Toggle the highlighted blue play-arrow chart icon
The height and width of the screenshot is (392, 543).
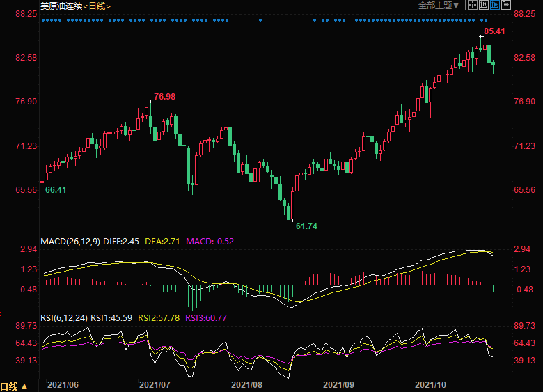pyautogui.click(x=496, y=6)
